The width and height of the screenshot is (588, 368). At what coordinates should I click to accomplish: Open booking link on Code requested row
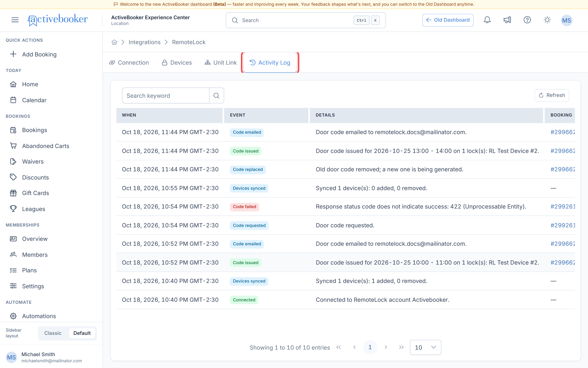coord(562,225)
